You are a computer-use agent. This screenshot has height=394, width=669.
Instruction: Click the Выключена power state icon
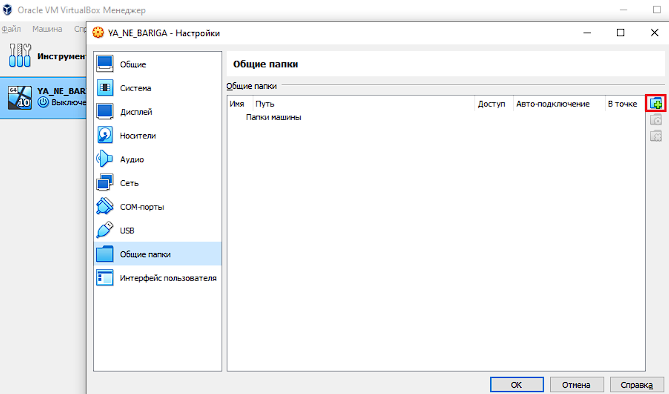click(43, 102)
